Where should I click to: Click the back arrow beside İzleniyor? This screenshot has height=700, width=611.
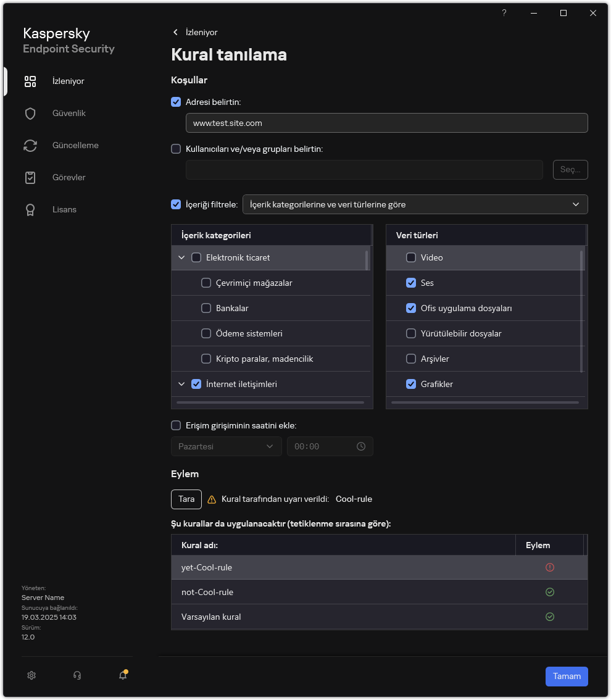tap(176, 32)
